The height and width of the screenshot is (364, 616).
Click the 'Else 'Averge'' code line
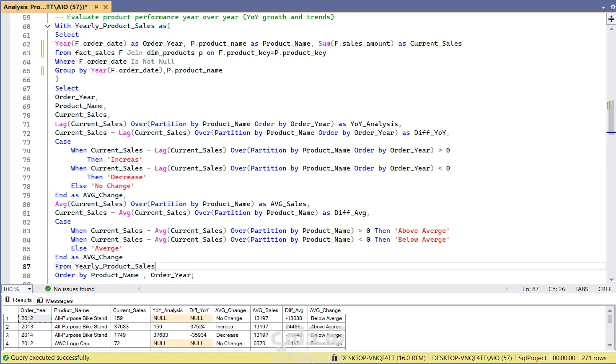click(x=97, y=248)
